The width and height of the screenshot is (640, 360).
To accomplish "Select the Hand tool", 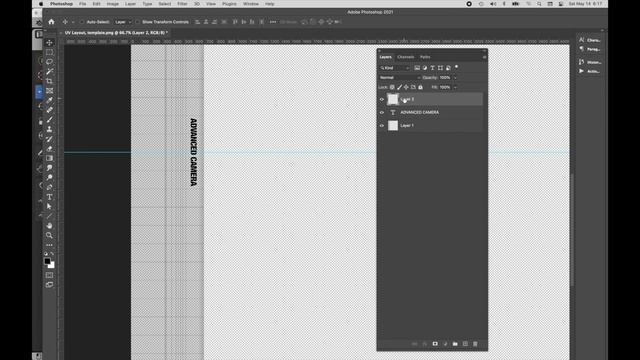I will pos(49,226).
